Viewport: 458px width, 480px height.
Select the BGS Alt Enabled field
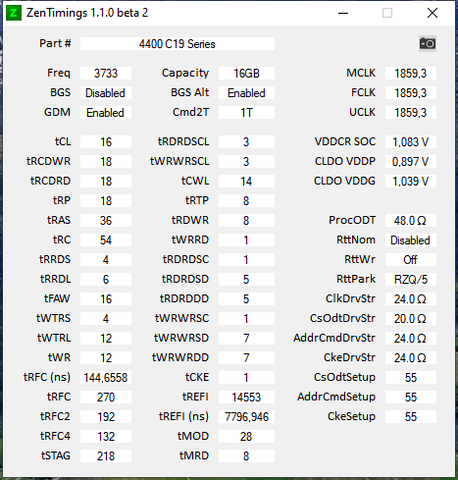tap(247, 93)
